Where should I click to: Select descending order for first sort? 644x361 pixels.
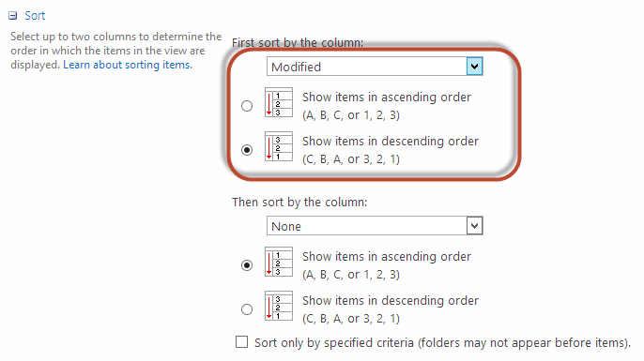coord(247,150)
